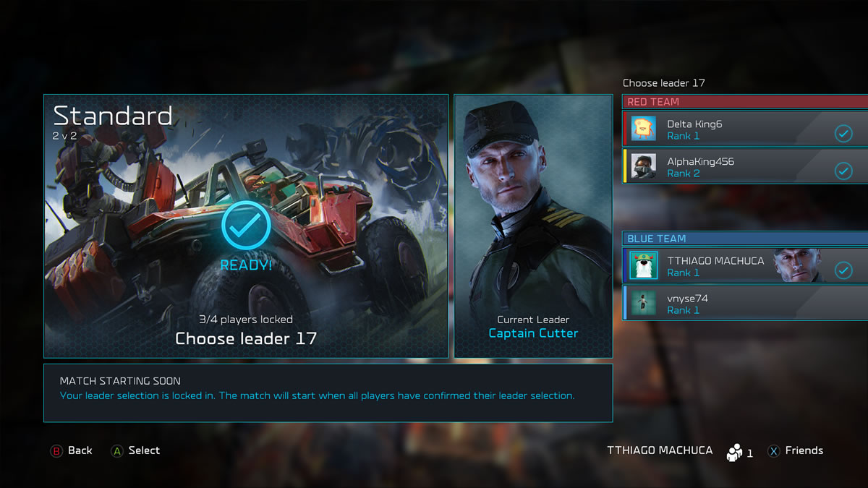Click Delta King6's ready checkmark

[843, 133]
